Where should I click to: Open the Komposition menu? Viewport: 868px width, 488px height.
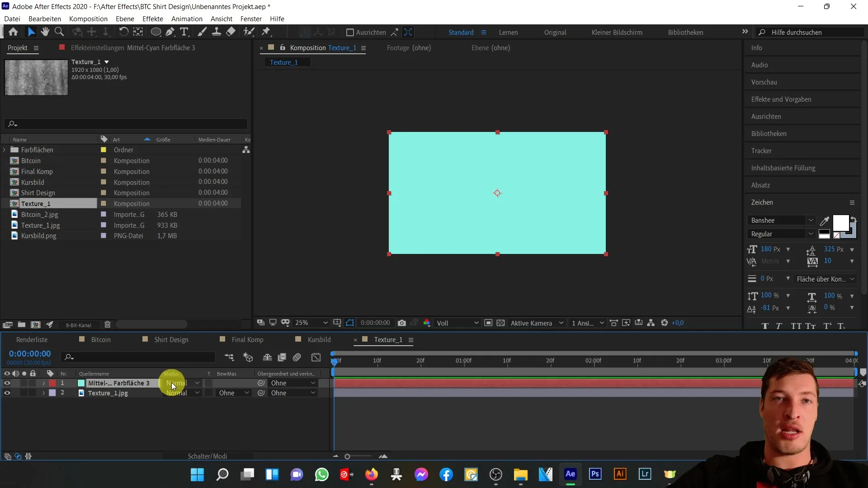coord(88,19)
